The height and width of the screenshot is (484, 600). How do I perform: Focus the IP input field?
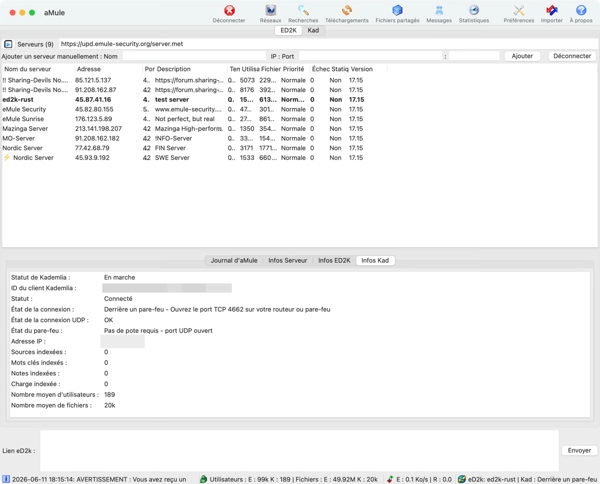(x=370, y=56)
